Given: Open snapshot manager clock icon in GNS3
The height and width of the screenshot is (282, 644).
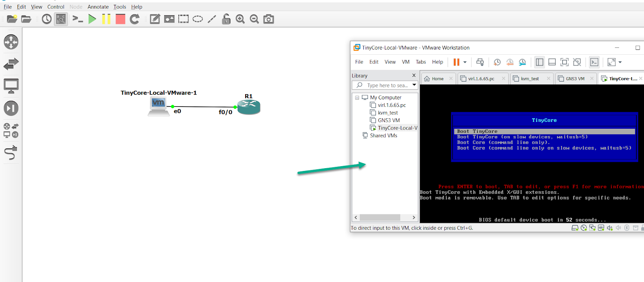Looking at the screenshot, I should pyautogui.click(x=47, y=19).
